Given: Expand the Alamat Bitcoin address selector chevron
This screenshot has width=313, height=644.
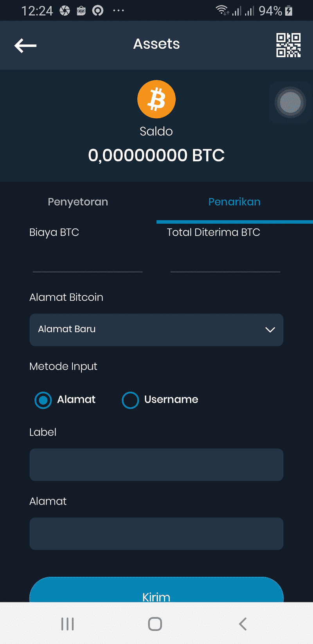Looking at the screenshot, I should tap(270, 330).
